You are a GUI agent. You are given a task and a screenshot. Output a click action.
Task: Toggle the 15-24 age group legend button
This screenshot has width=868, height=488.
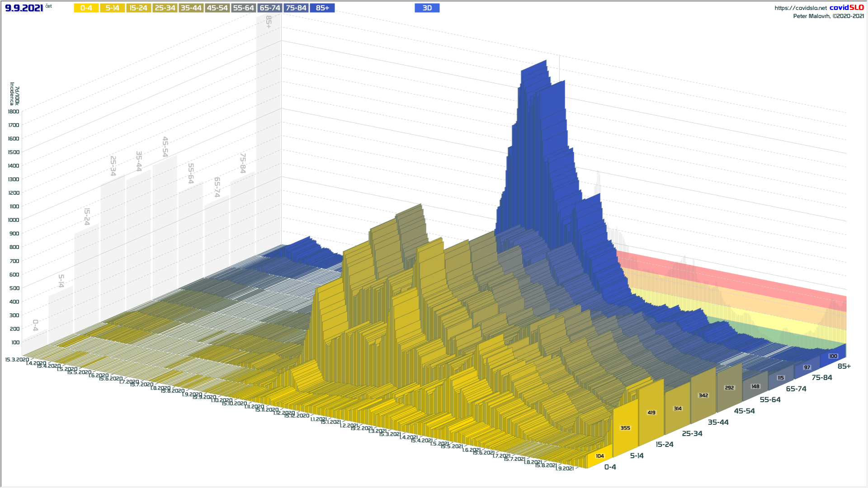(138, 8)
